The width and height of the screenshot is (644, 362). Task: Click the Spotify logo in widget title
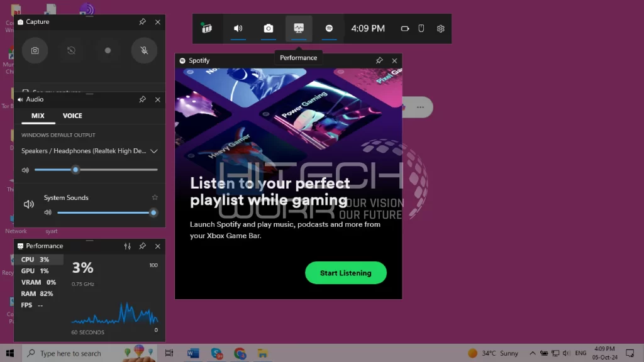pyautogui.click(x=182, y=61)
